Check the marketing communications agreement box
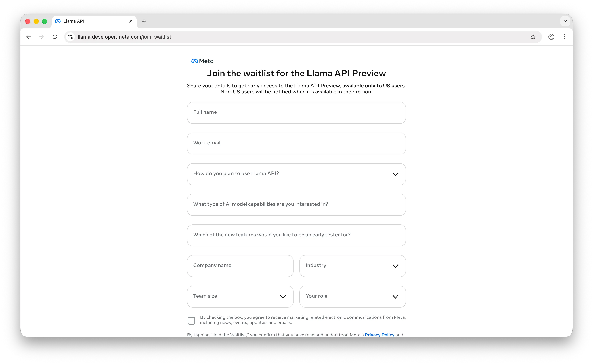This screenshot has height=364, width=593. point(191,320)
